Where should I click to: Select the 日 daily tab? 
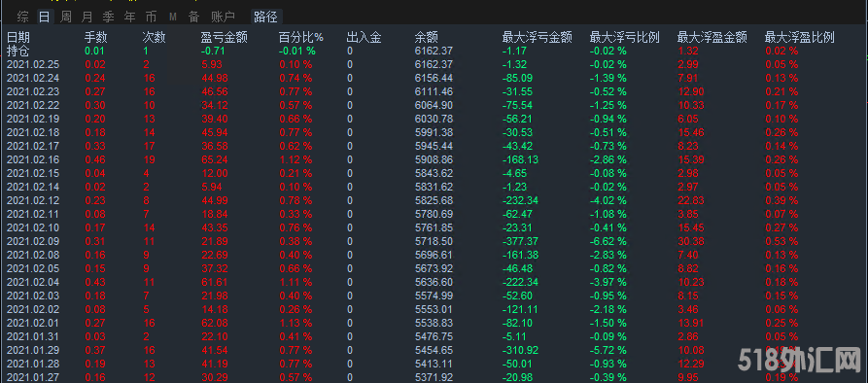[x=45, y=17]
